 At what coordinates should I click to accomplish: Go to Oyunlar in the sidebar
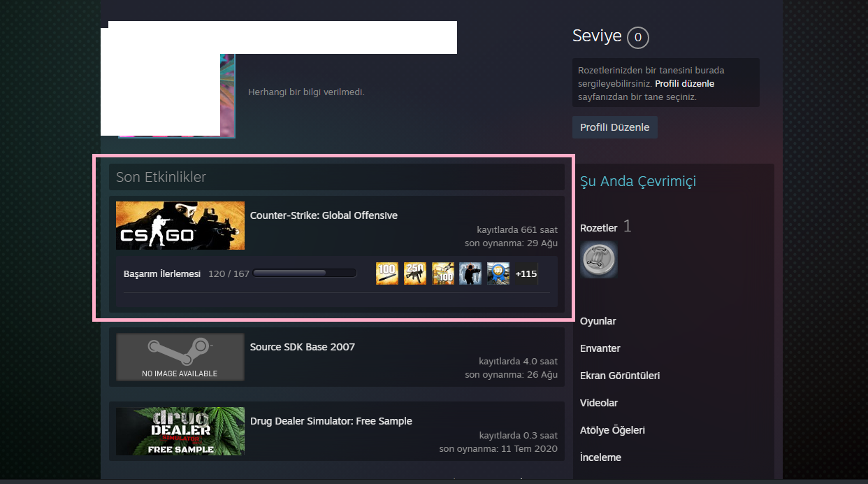point(598,321)
